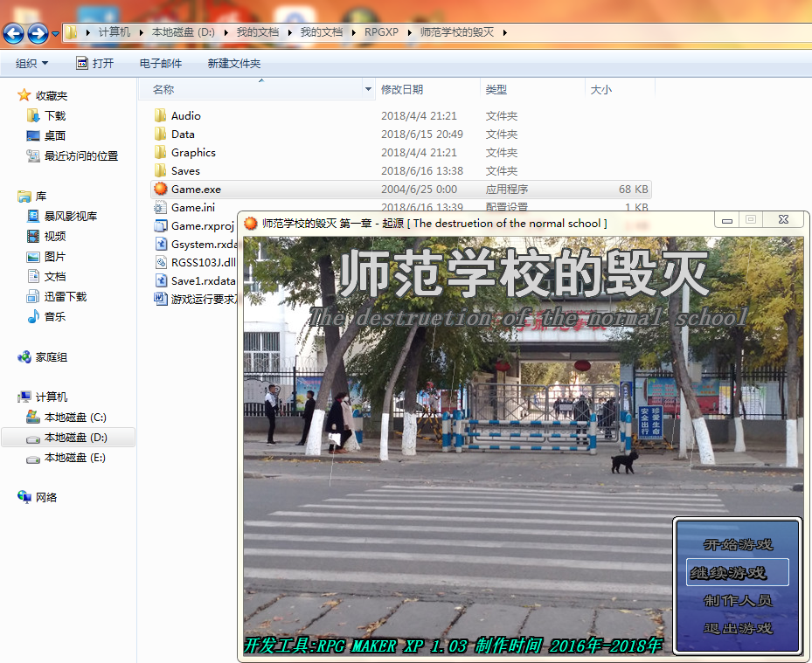812x663 pixels.
Task: Select the RGSS103J.dll file icon
Action: 161,262
